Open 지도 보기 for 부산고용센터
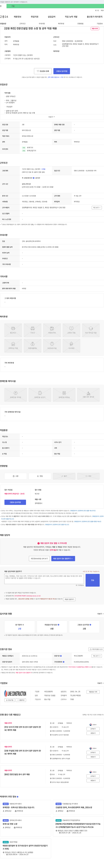 point(97,656)
